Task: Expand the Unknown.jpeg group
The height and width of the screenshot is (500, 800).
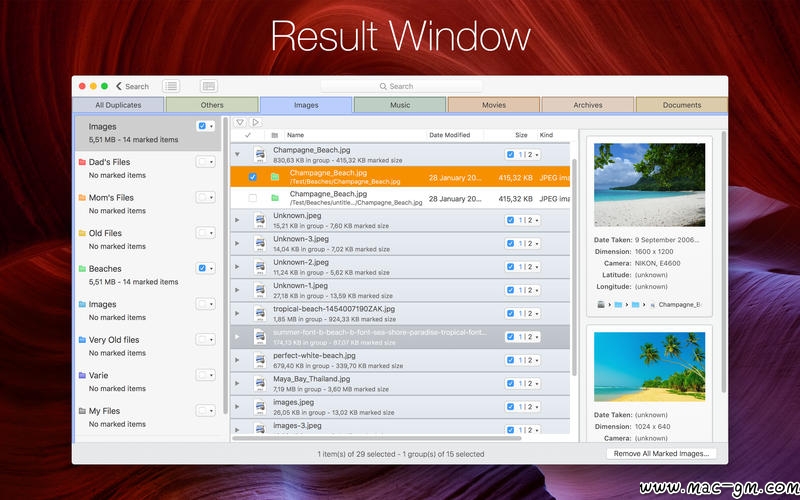Action: point(237,220)
